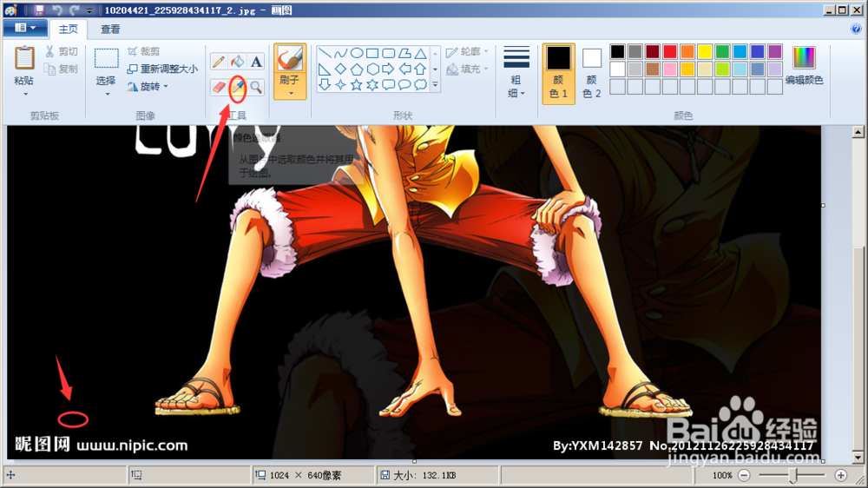The width and height of the screenshot is (868, 488).
Task: Open the 填充 (Fill) shape dropdown
Action: click(468, 69)
